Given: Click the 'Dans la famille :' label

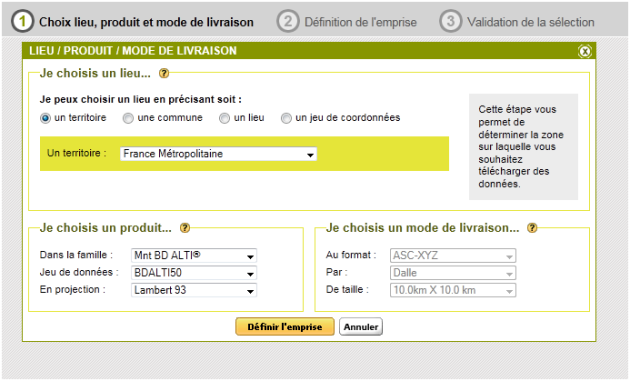Looking at the screenshot, I should pyautogui.click(x=76, y=255).
